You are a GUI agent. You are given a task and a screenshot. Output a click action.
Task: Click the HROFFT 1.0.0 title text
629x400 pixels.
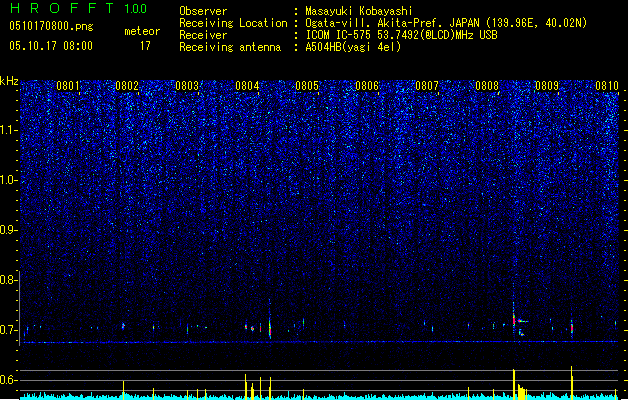pyautogui.click(x=78, y=8)
